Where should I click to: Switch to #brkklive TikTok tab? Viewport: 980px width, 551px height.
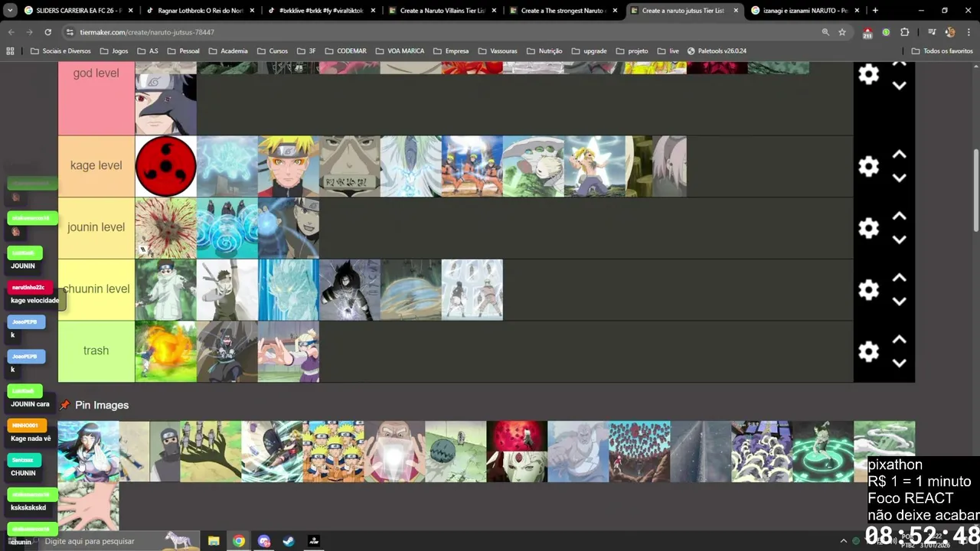[x=322, y=11]
